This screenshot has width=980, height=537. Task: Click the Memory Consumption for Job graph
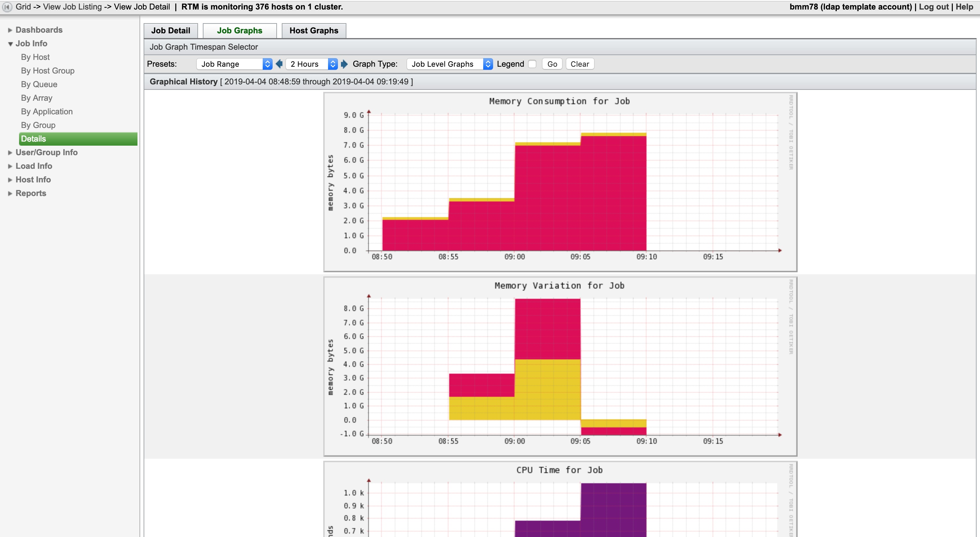tap(560, 182)
